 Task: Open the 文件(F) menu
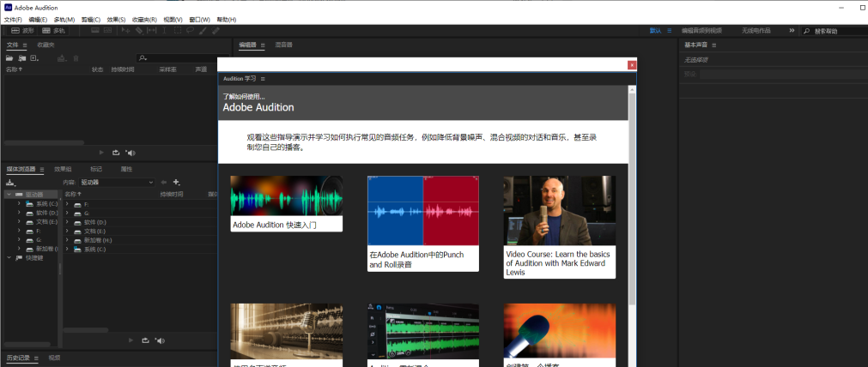point(13,20)
